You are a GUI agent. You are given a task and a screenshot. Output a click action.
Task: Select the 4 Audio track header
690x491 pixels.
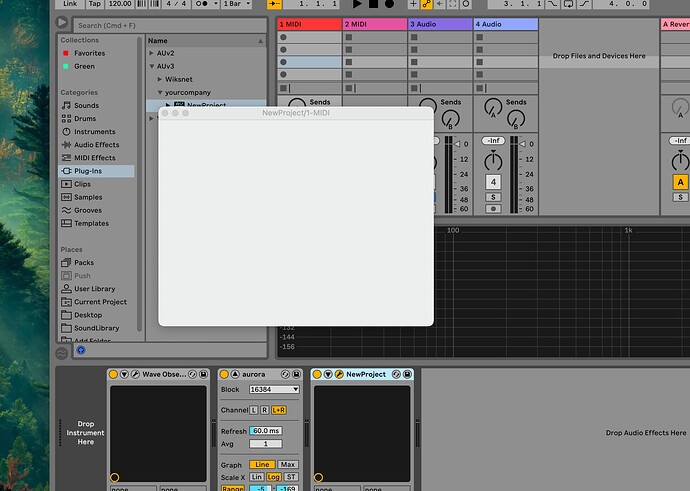506,24
